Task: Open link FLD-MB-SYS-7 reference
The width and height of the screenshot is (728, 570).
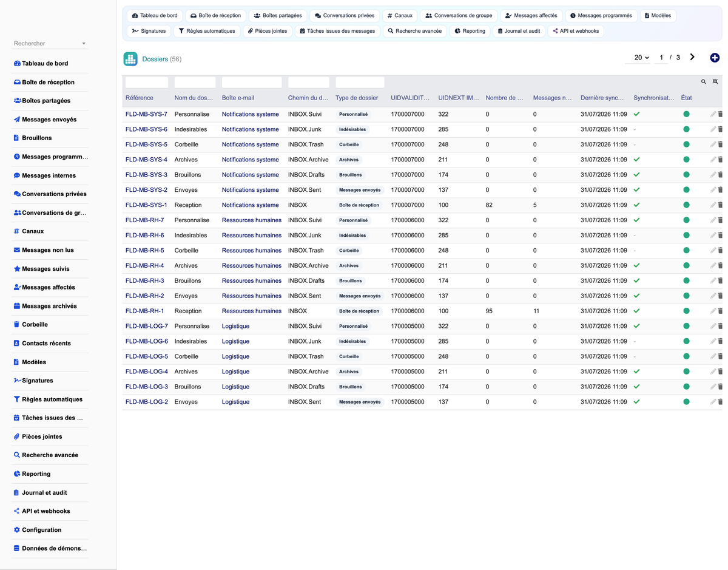Action: (146, 114)
